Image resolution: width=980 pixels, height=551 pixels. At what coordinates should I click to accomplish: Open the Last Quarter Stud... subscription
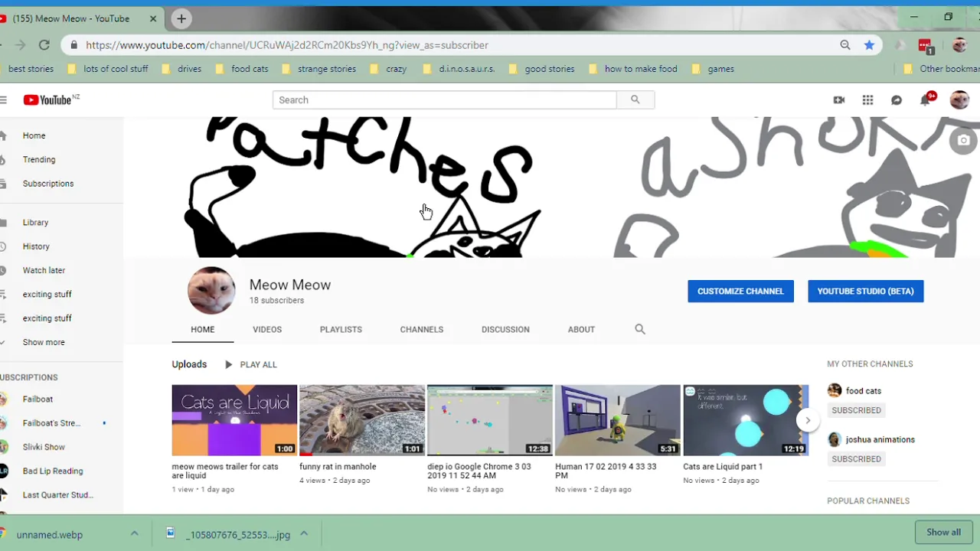point(58,495)
